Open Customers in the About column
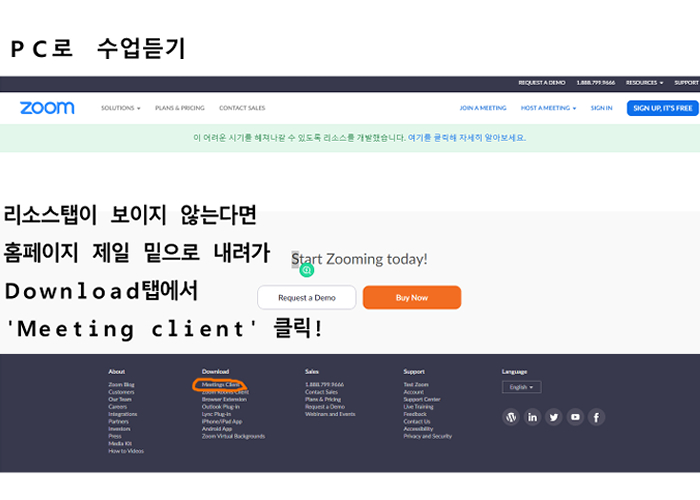This screenshot has width=700, height=500. click(x=121, y=392)
